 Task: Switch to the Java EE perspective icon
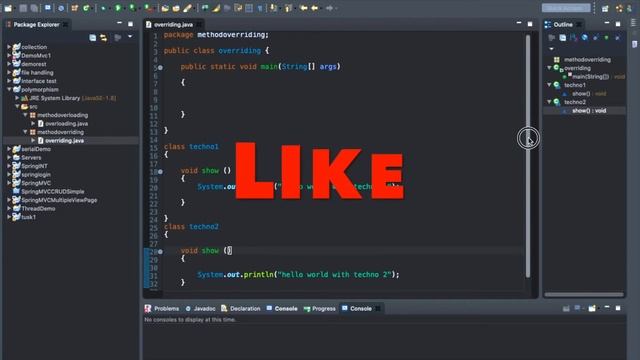(x=619, y=8)
